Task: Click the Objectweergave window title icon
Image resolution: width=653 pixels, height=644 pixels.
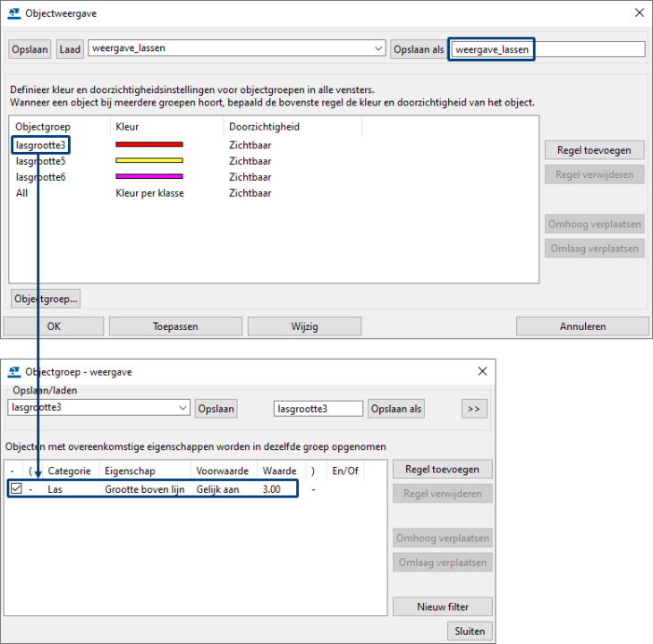Action: point(15,13)
